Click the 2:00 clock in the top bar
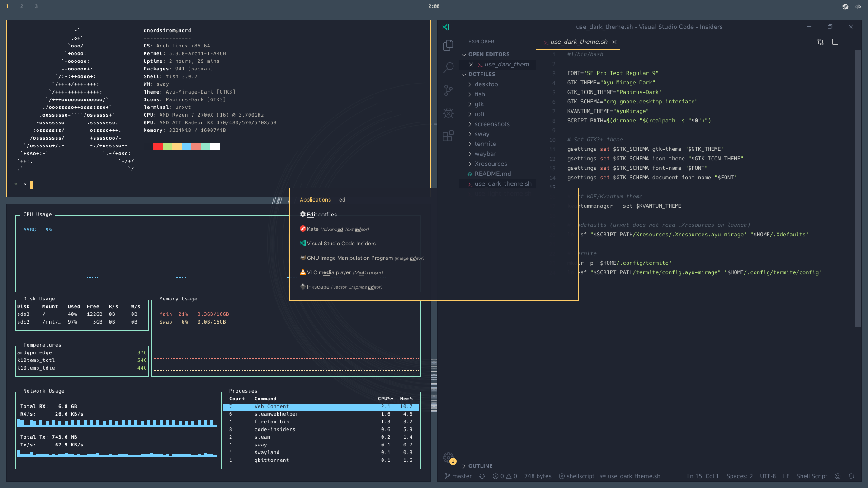868x488 pixels. click(x=434, y=6)
